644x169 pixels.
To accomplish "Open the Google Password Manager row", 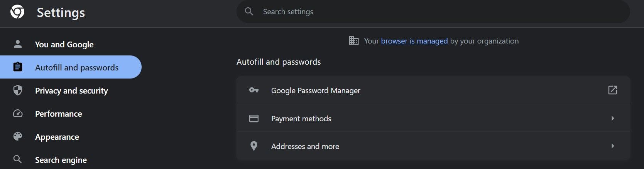I will click(316, 90).
